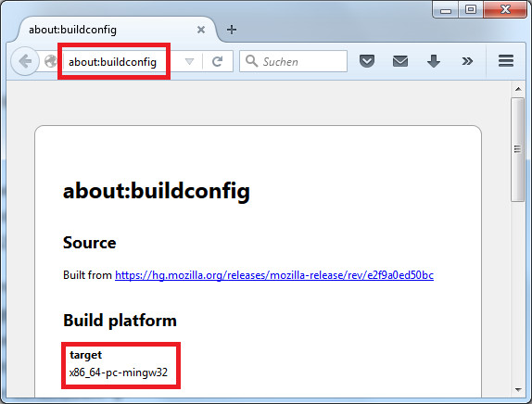Open the hamburger menu icon
532x404 pixels.
(x=506, y=61)
